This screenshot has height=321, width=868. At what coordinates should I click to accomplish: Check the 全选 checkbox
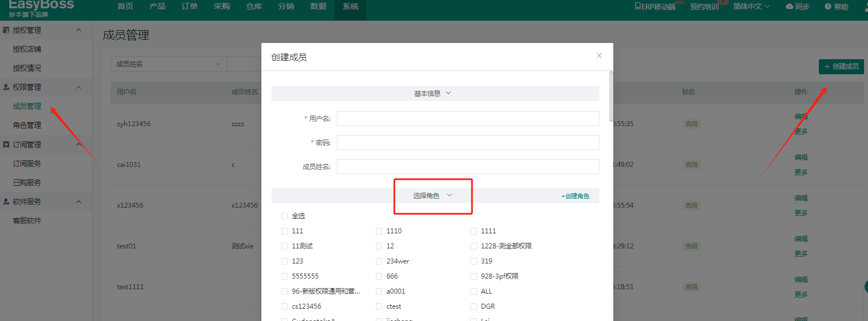click(x=285, y=216)
